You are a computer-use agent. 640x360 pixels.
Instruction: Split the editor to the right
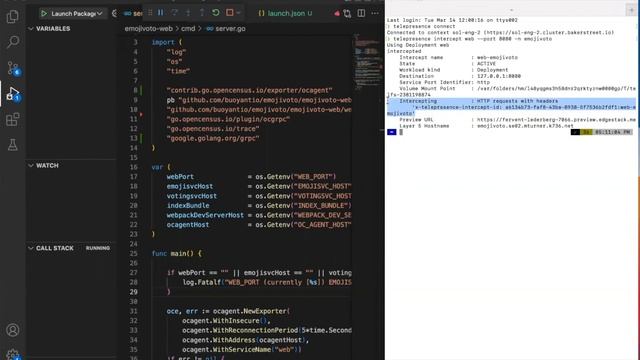361,13
